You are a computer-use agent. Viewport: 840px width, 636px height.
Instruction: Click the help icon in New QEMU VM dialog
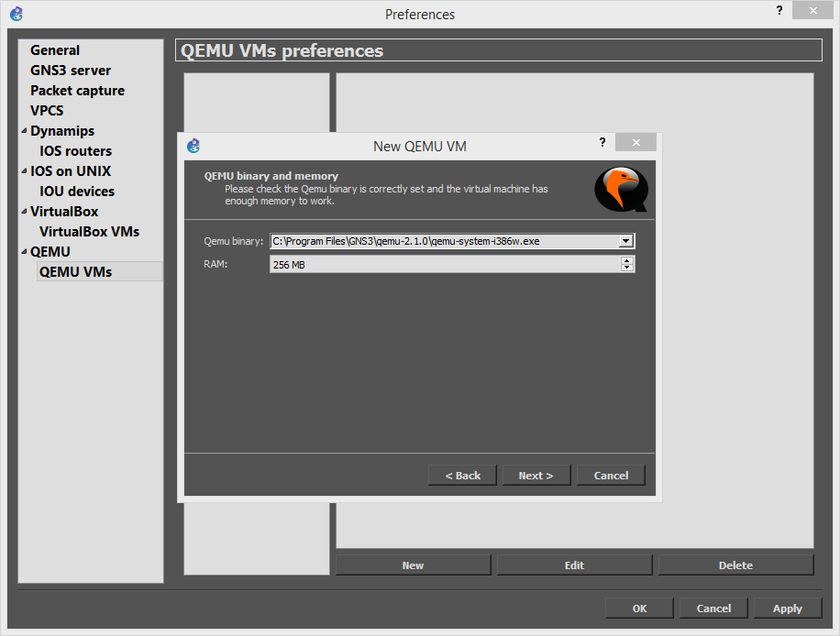click(602, 142)
